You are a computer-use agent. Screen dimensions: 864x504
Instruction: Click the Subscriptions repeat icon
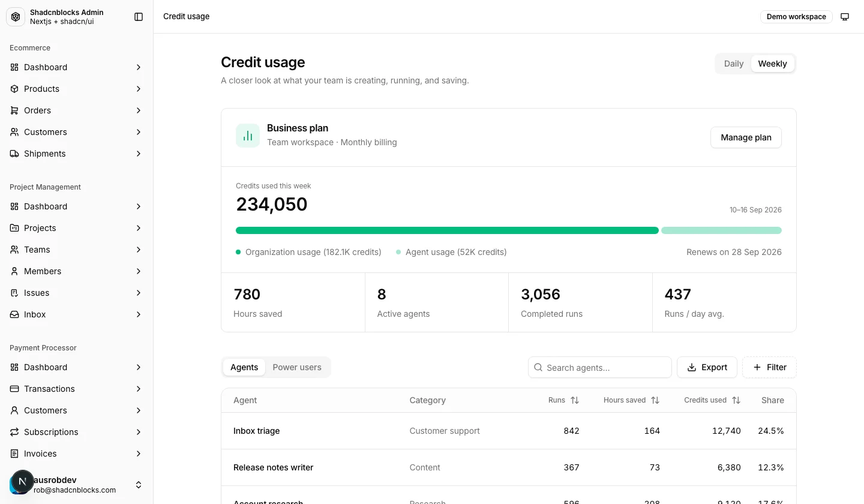click(14, 432)
